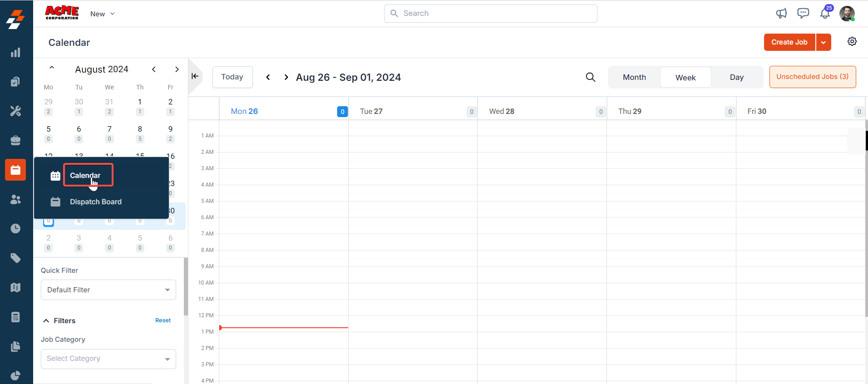Click the Today button
The image size is (868, 384).
tap(232, 77)
